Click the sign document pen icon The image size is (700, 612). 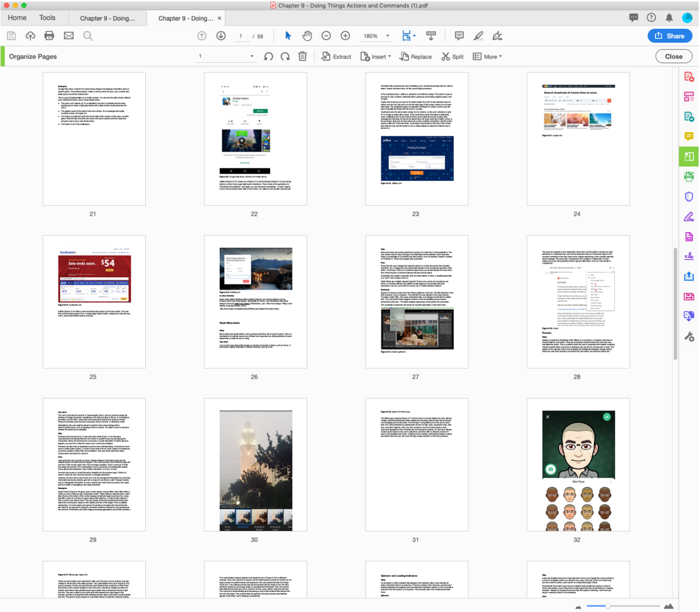tap(497, 36)
